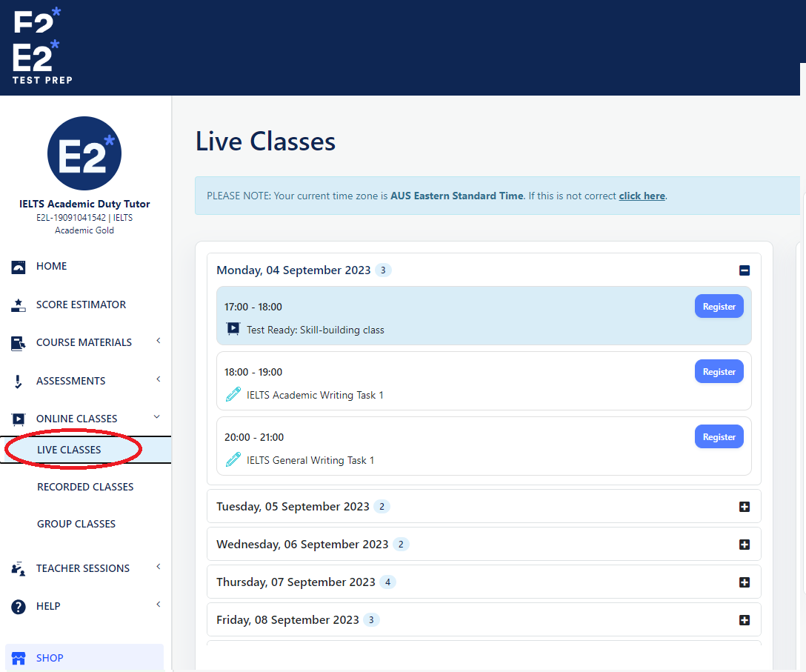The height and width of the screenshot is (672, 806).
Task: Open the Shop storefront icon
Action: (18, 657)
